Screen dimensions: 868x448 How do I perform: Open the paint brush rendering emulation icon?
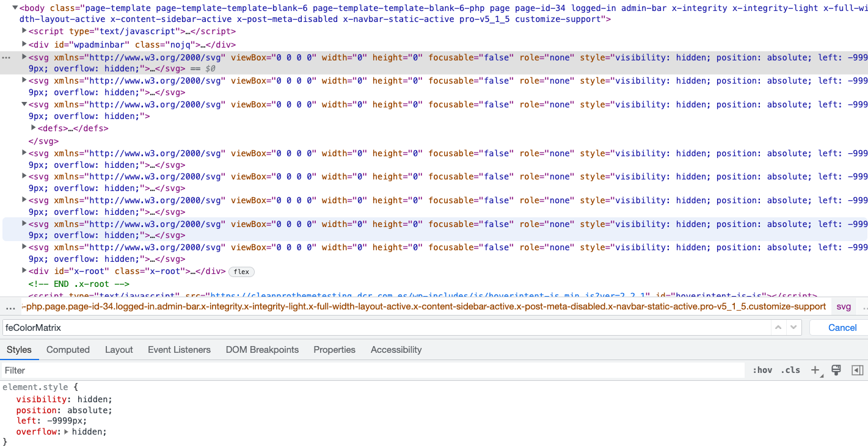(x=836, y=370)
